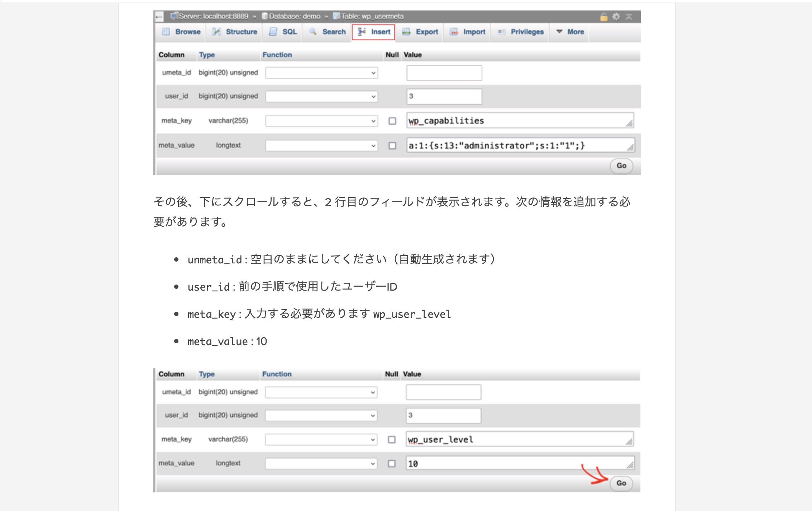Click empty umeta_id value field in top form
The width and height of the screenshot is (812, 511).
pyautogui.click(x=444, y=73)
